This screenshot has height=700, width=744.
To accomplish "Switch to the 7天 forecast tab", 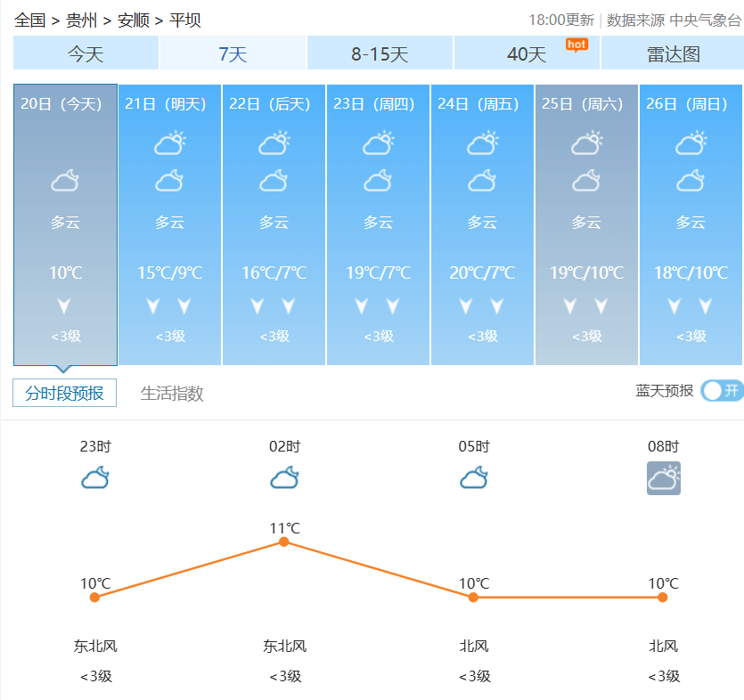I will (233, 54).
